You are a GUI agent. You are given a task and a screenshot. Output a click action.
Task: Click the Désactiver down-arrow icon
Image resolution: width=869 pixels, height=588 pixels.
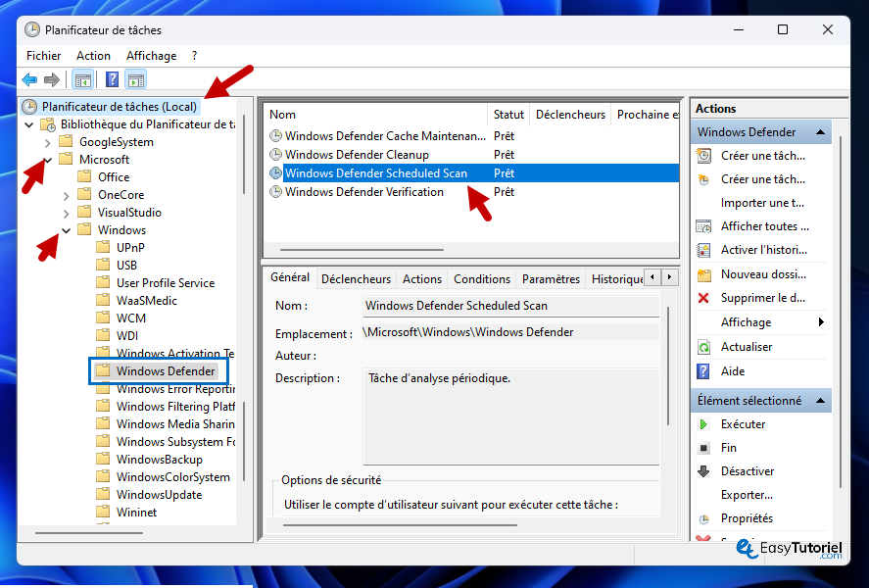pyautogui.click(x=703, y=471)
